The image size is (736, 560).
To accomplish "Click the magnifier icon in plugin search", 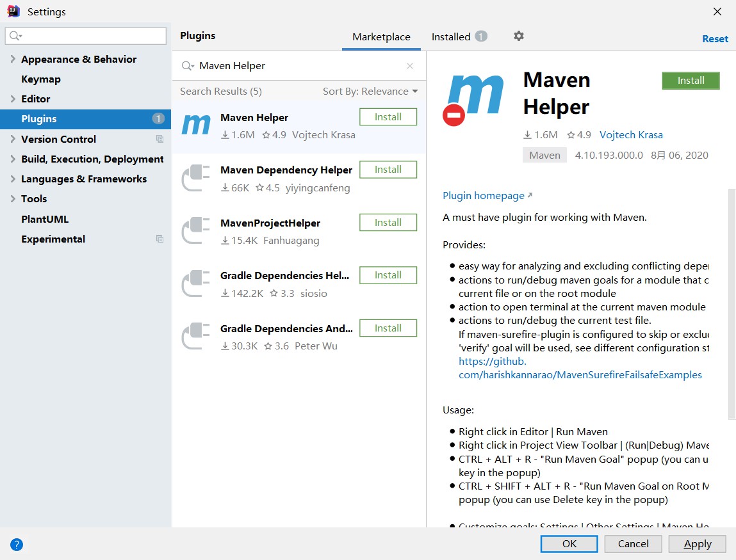I will click(187, 66).
